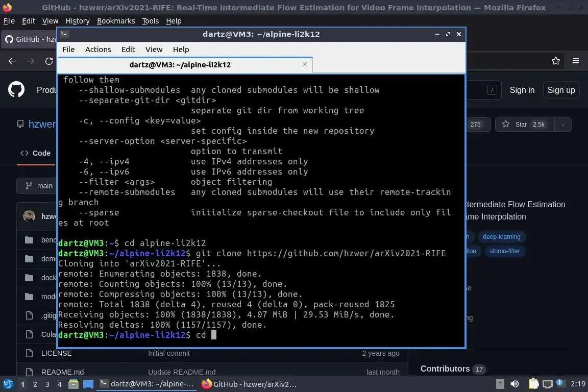Open the Contributors section link

445,369
